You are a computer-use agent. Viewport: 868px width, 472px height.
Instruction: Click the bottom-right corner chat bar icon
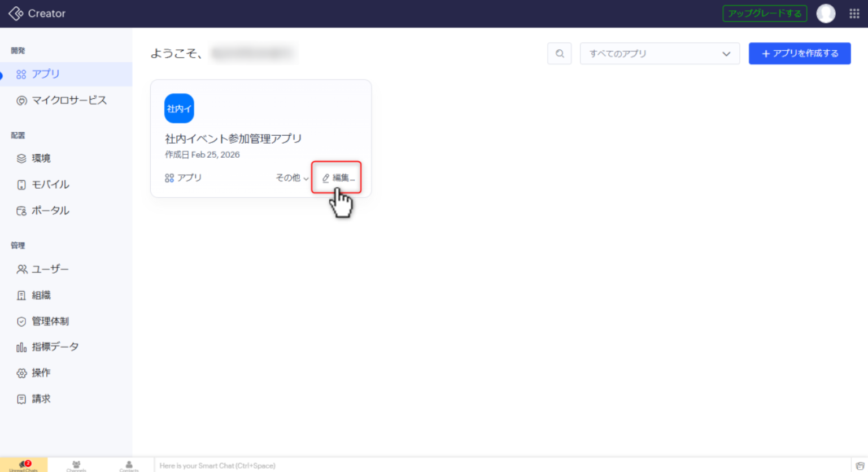[860, 466]
